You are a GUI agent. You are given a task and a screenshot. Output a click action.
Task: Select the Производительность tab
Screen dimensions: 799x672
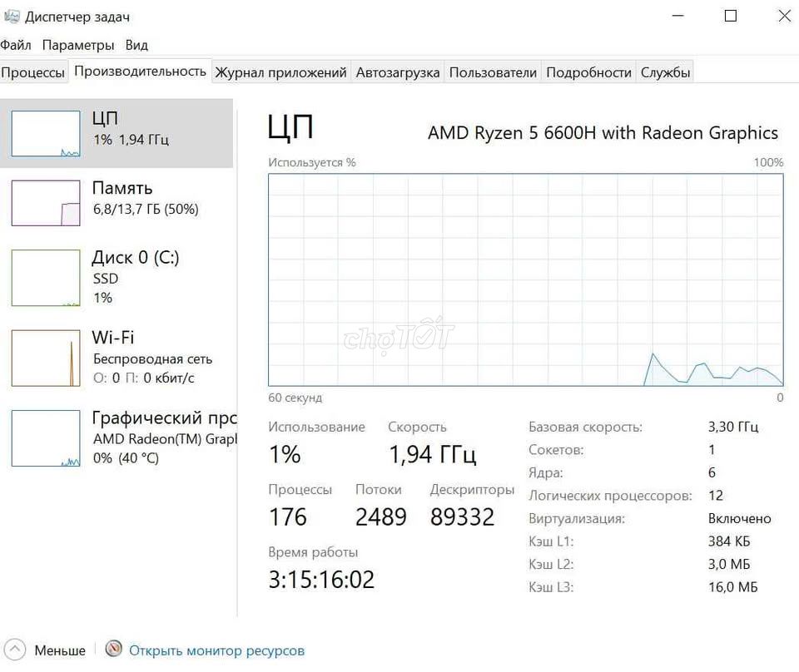point(140,72)
